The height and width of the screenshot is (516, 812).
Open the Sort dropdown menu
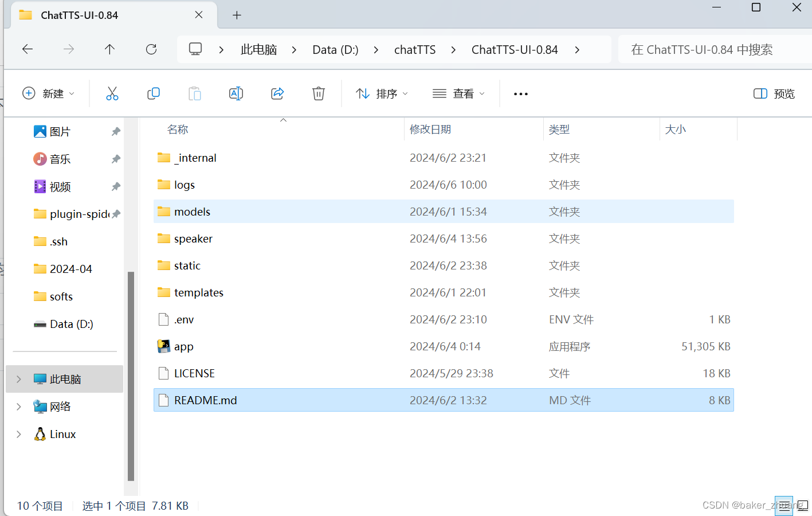382,93
